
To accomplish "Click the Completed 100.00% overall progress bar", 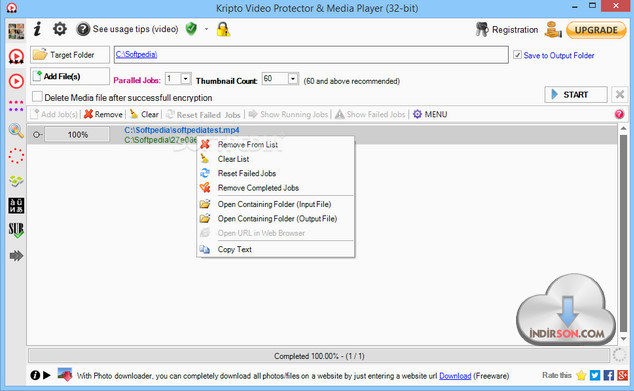I will tap(319, 356).
